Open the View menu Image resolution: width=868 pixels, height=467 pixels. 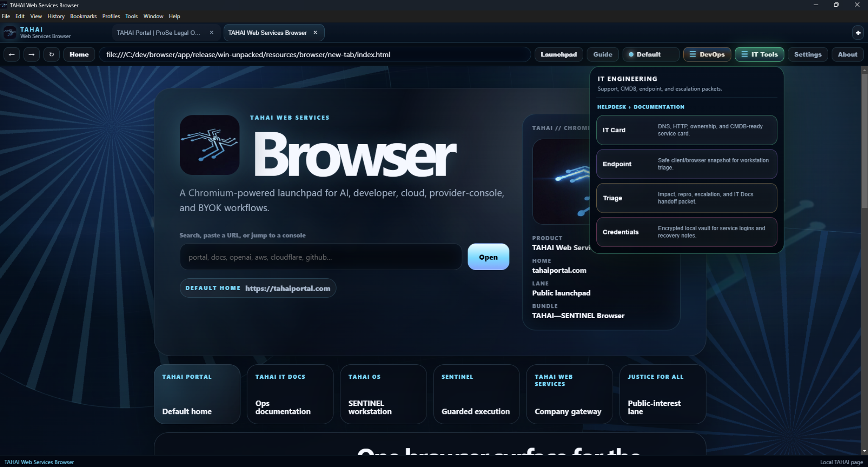point(36,16)
